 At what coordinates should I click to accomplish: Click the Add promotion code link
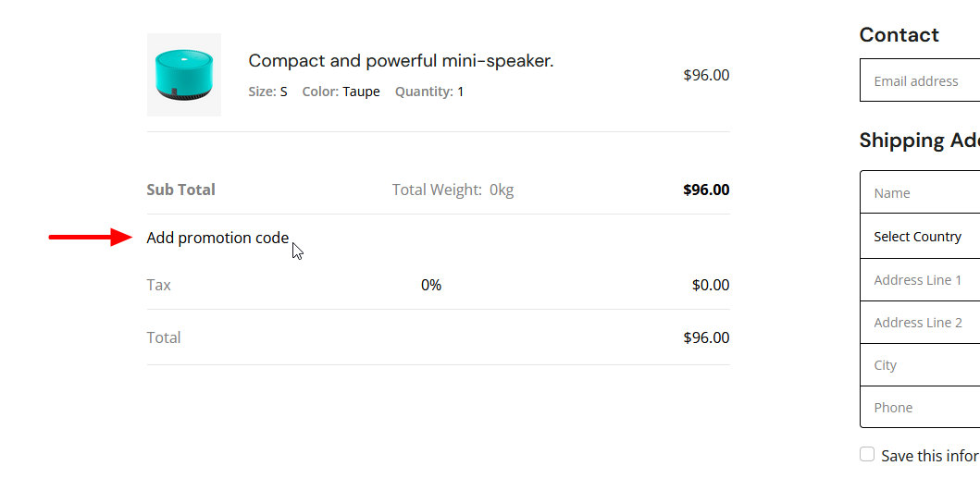(x=217, y=238)
